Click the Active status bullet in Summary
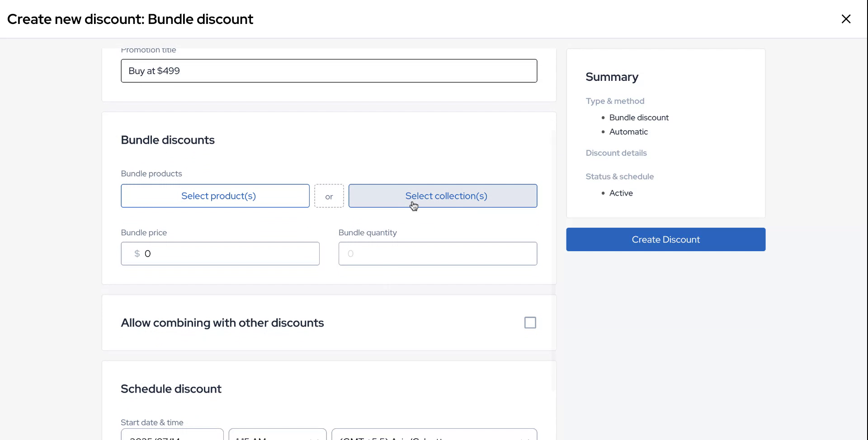The image size is (868, 440). [x=621, y=193]
